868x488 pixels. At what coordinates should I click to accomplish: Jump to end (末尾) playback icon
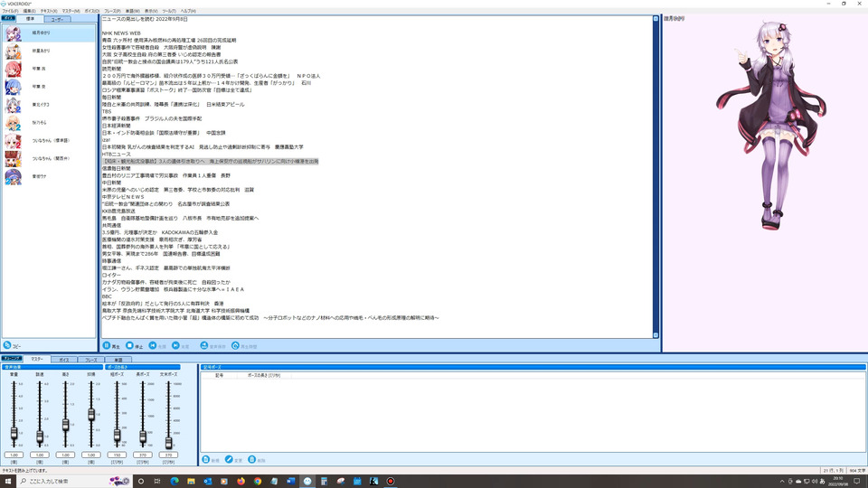(x=175, y=346)
